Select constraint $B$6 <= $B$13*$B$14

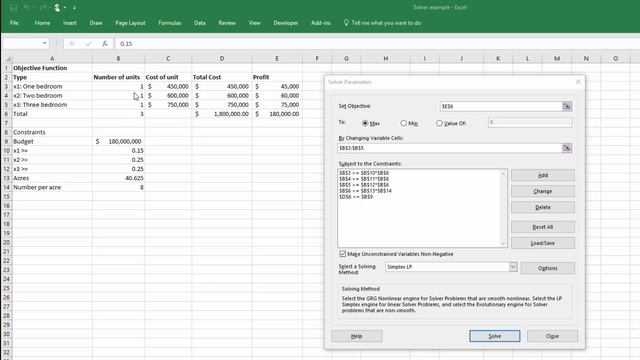365,191
